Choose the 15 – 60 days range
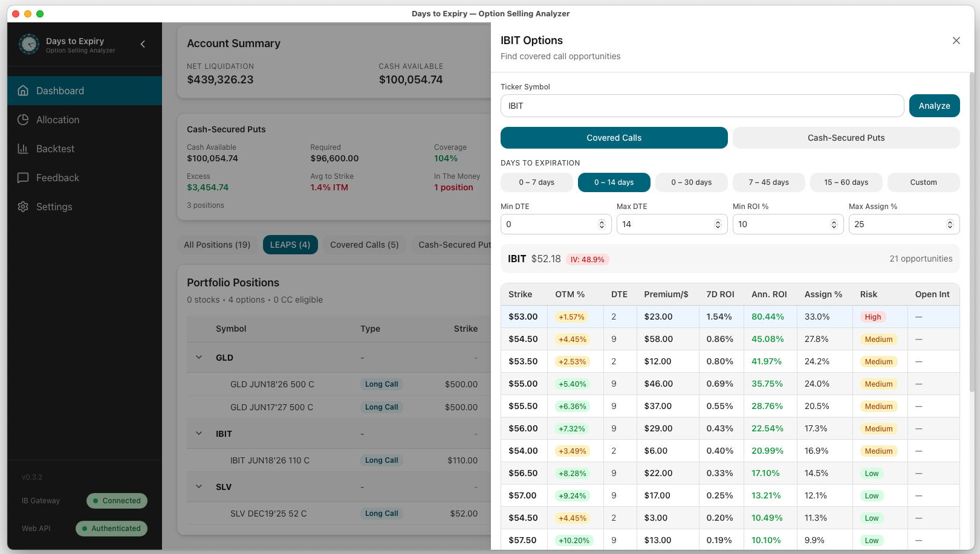 click(846, 182)
